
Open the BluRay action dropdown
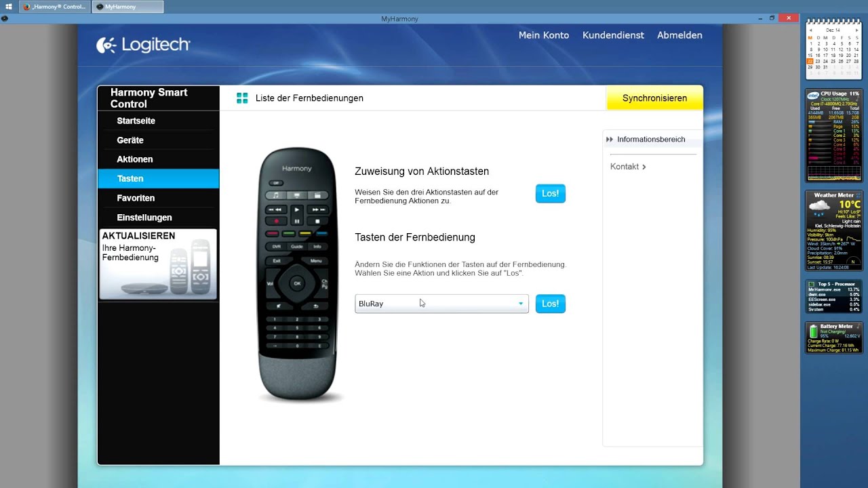pos(441,304)
